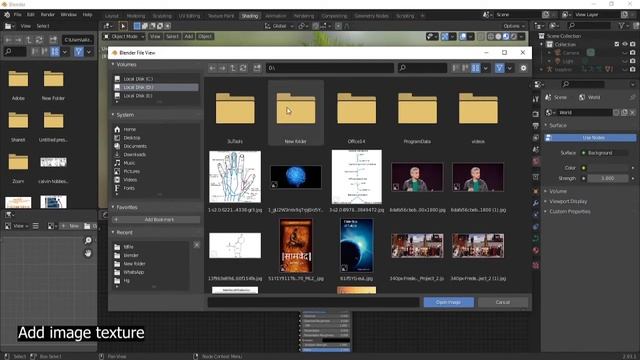The height and width of the screenshot is (360, 640).
Task: Toggle Collection visibility eye in outliner
Action: [x=625, y=44]
